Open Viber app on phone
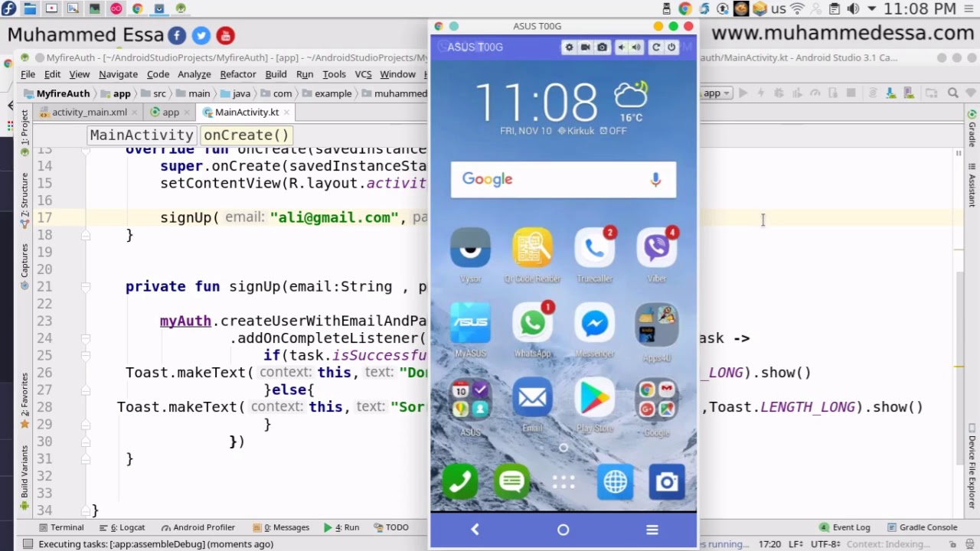 coord(657,256)
